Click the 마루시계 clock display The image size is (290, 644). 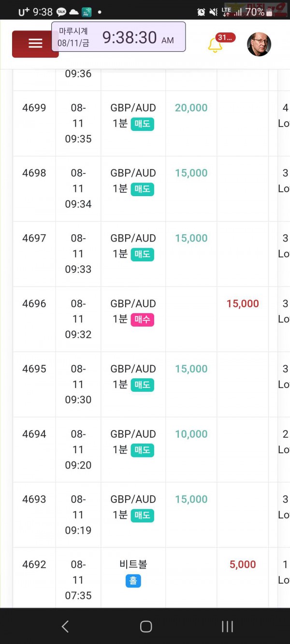tap(118, 37)
